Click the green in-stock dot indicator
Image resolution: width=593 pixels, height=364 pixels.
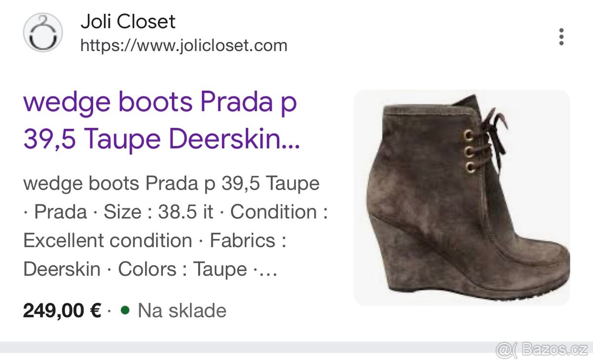click(x=125, y=310)
